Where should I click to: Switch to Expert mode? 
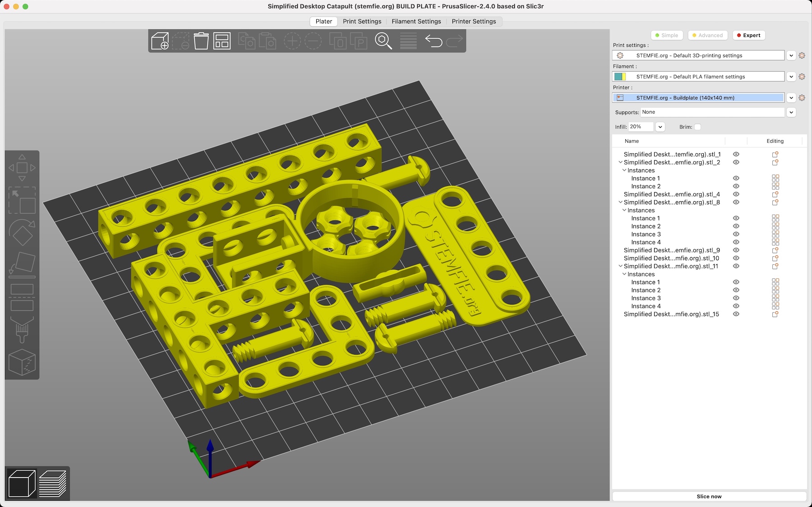pyautogui.click(x=749, y=35)
